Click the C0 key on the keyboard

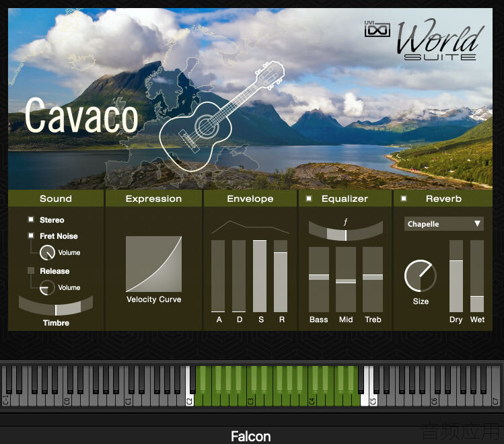67,400
